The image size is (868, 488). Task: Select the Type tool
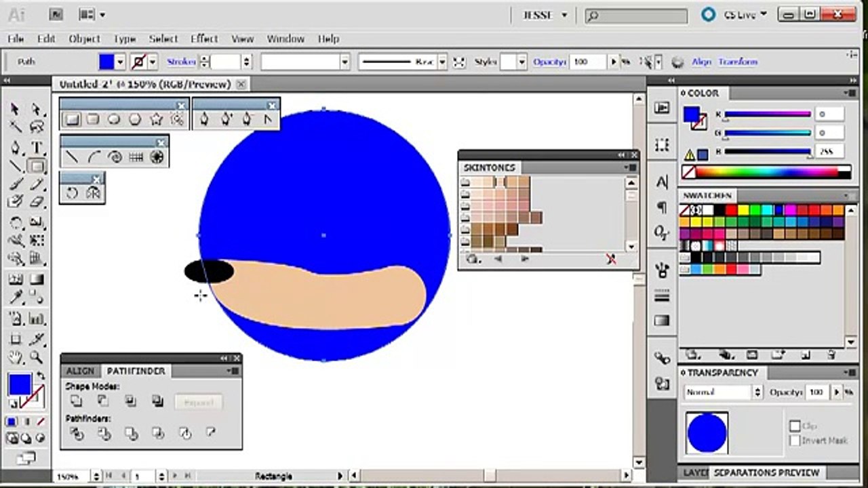pos(37,148)
